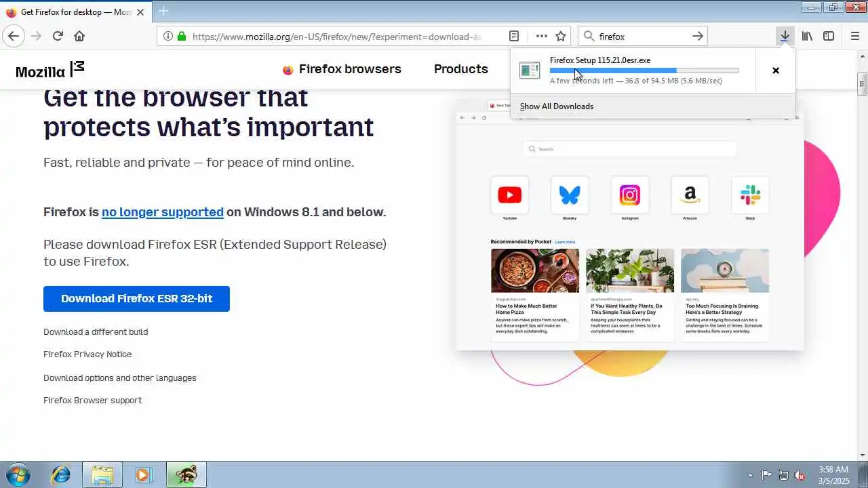Click the Too Much Focusing article thumbnail

point(725,270)
